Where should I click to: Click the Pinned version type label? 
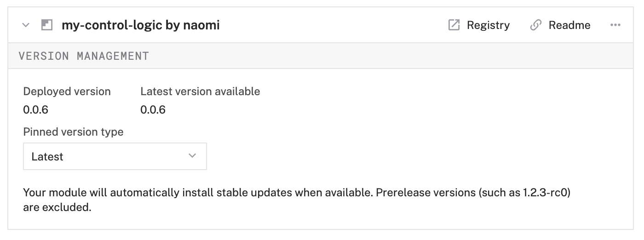click(73, 132)
